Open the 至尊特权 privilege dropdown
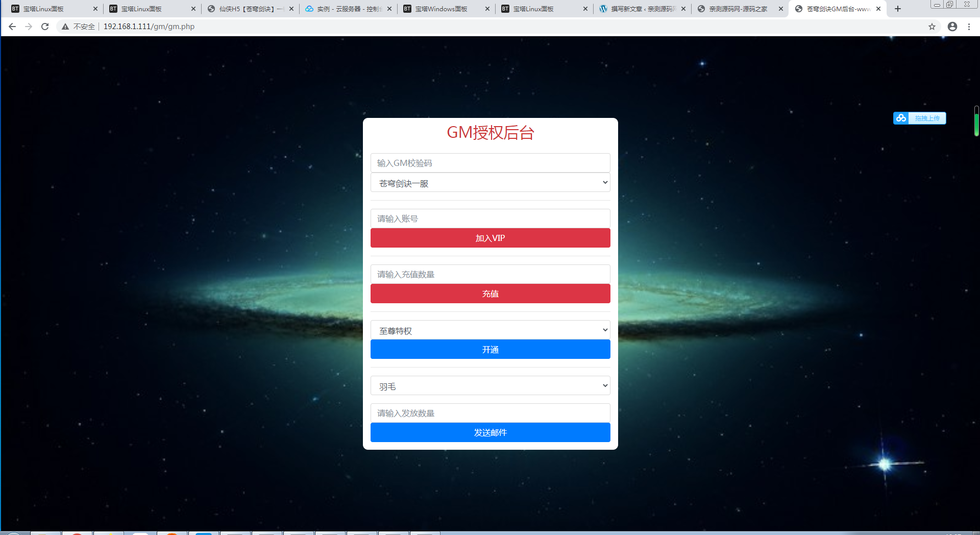The height and width of the screenshot is (535, 980). pos(491,330)
